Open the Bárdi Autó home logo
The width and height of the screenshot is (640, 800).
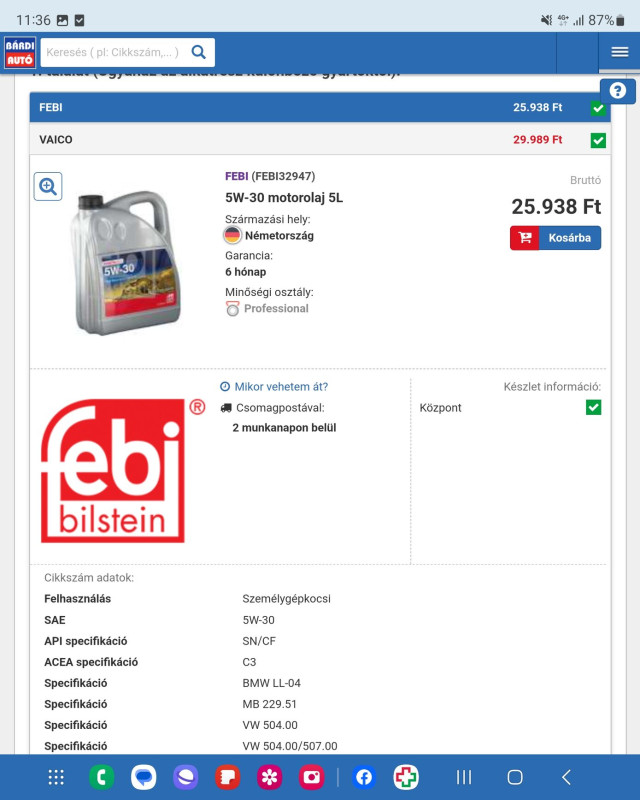tap(20, 53)
